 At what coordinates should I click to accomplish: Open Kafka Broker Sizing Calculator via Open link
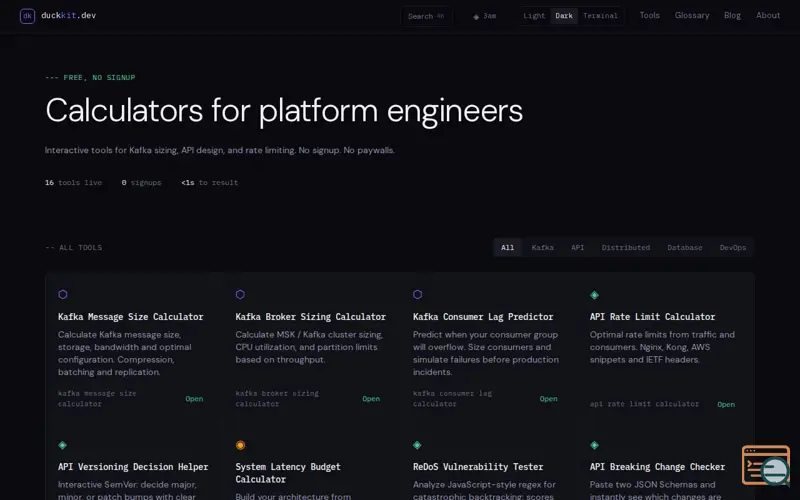pyautogui.click(x=371, y=398)
